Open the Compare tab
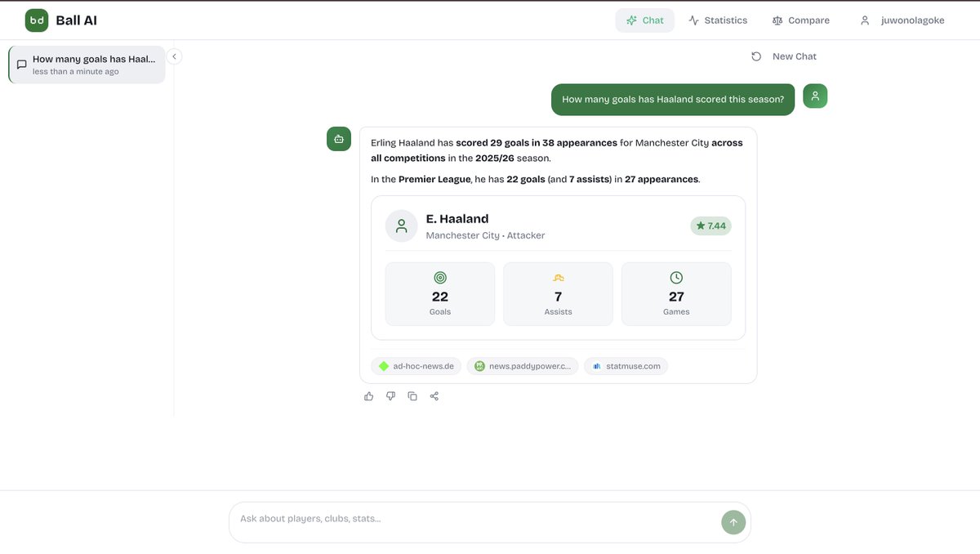The width and height of the screenshot is (980, 554). click(x=800, y=20)
